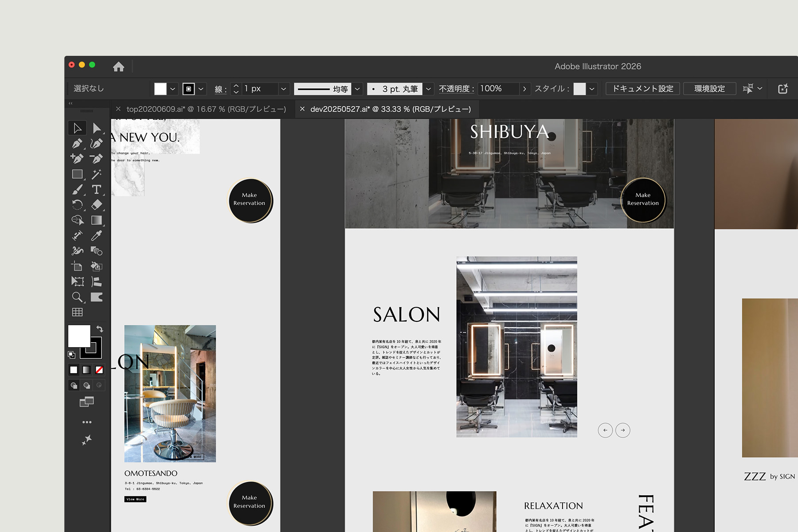Swap fill and stroke colors
The height and width of the screenshot is (532, 798).
click(100, 329)
